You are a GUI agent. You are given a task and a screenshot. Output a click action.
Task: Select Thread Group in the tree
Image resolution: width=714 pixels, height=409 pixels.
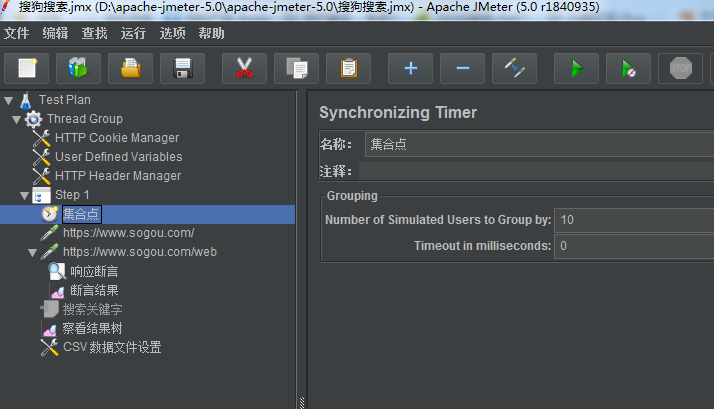pos(85,119)
